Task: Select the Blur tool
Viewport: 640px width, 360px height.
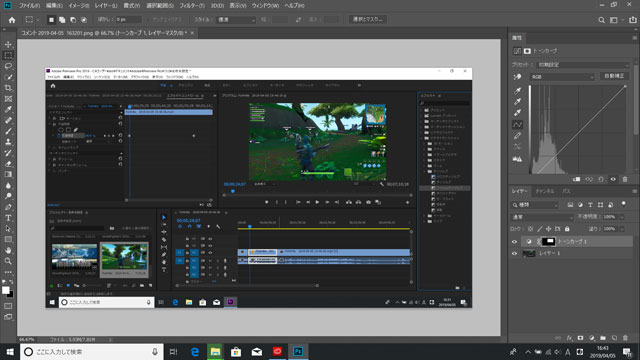Action: click(8, 185)
